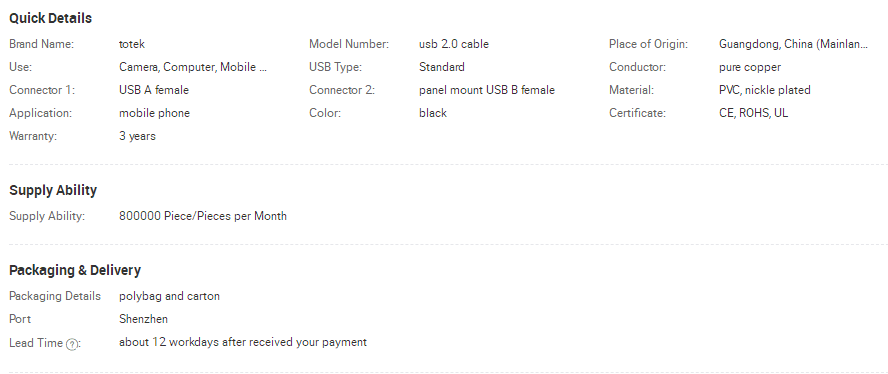
Task: Click the brand name value 'totek'
Action: [x=132, y=44]
